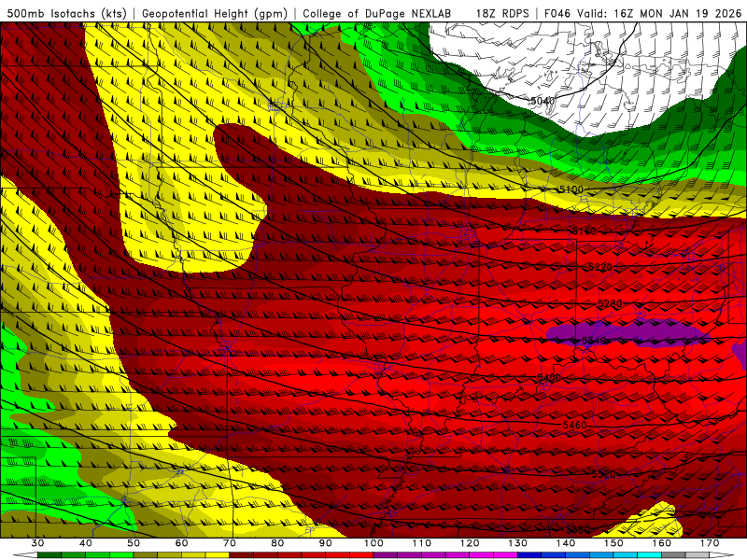Viewport: 747px width, 560px height.
Task: Click the '18Z RDPS' model run label
Action: pos(502,13)
